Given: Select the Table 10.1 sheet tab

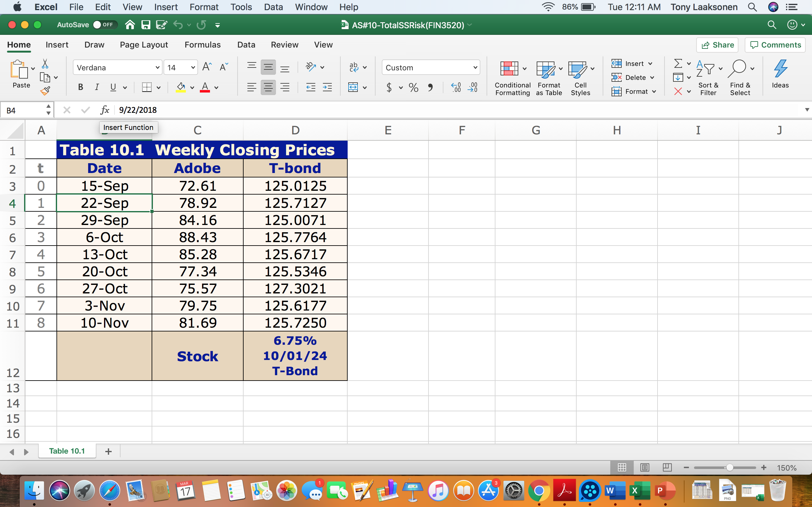Looking at the screenshot, I should point(66,451).
